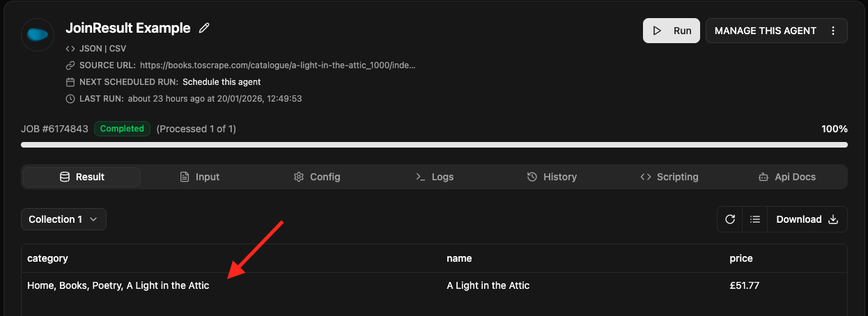This screenshot has width=868, height=316.
Task: Click Schedule this agent link
Action: coord(222,82)
